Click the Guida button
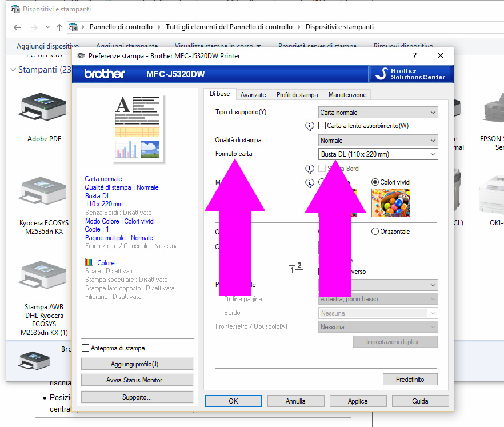 [x=420, y=401]
